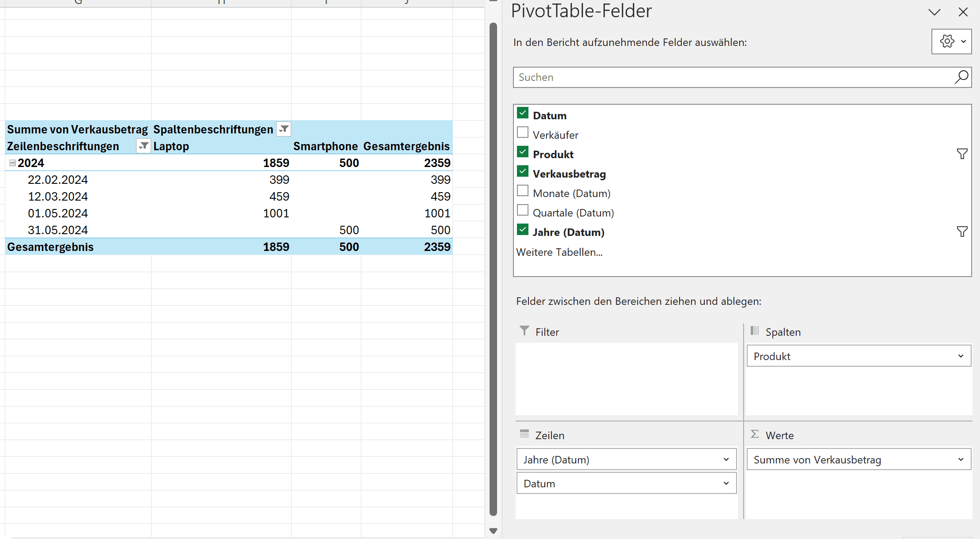
Task: Open the Weitere Tabellen link
Action: 559,252
